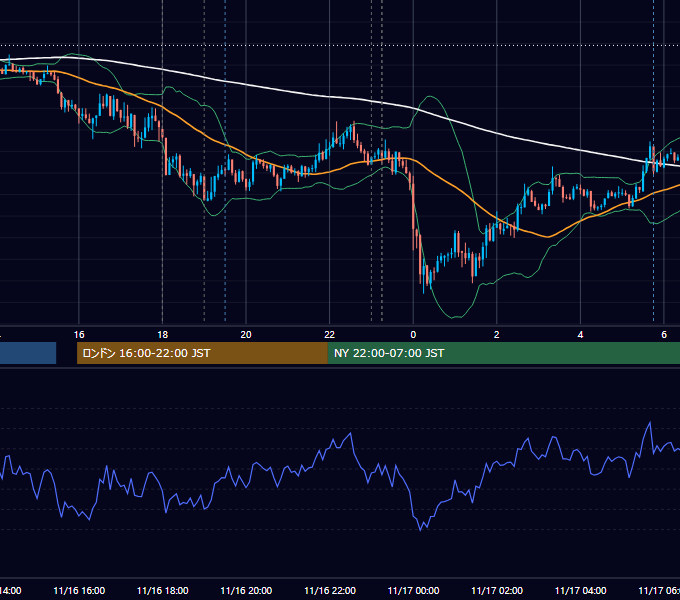Click the lower axis label 11/16 16:00
The width and height of the screenshot is (680, 600).
pos(79,591)
